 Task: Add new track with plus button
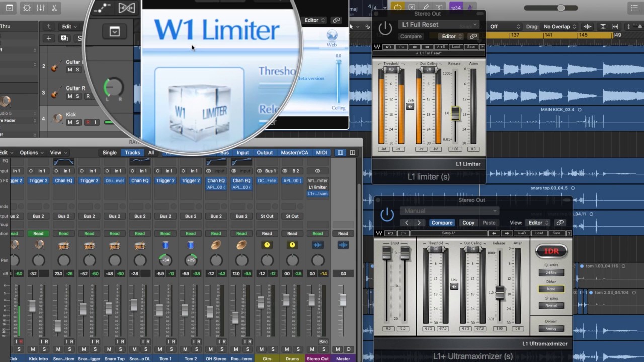pyautogui.click(x=49, y=38)
